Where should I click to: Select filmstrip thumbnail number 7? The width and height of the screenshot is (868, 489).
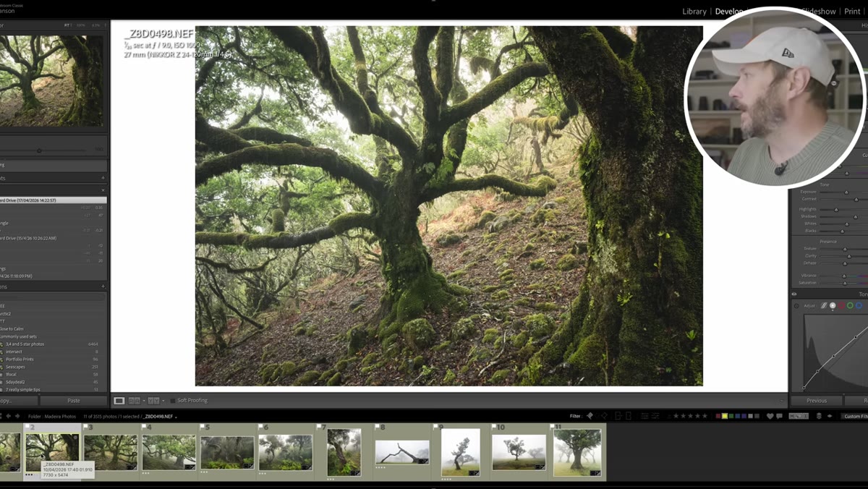coord(344,452)
